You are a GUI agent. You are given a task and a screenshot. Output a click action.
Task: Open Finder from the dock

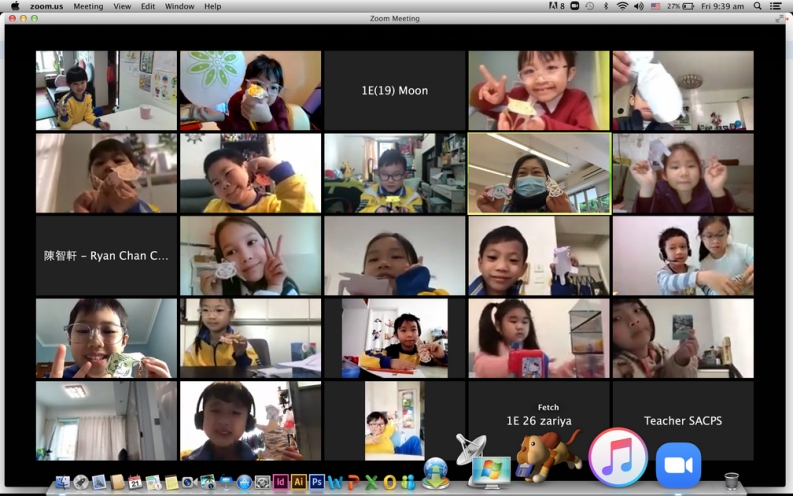click(63, 482)
